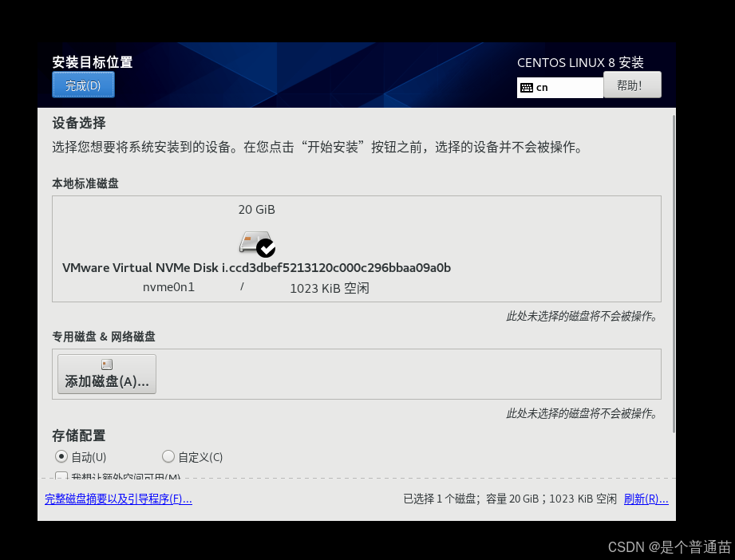Click the small disk icon on 添加磁盘 button
Viewport: 735px width, 560px height.
pyautogui.click(x=107, y=365)
